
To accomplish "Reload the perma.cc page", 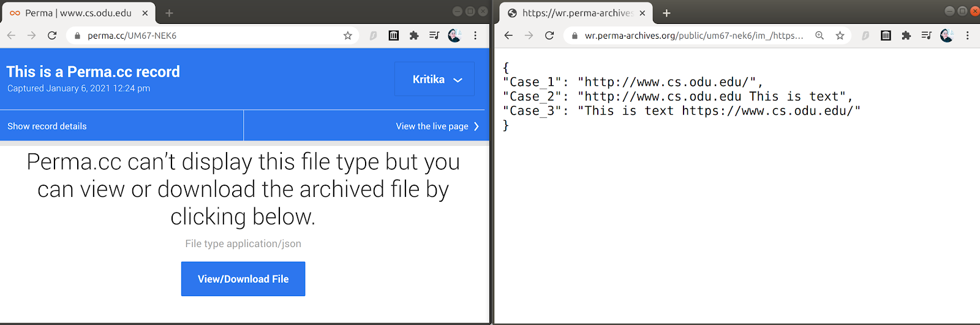I will [52, 36].
